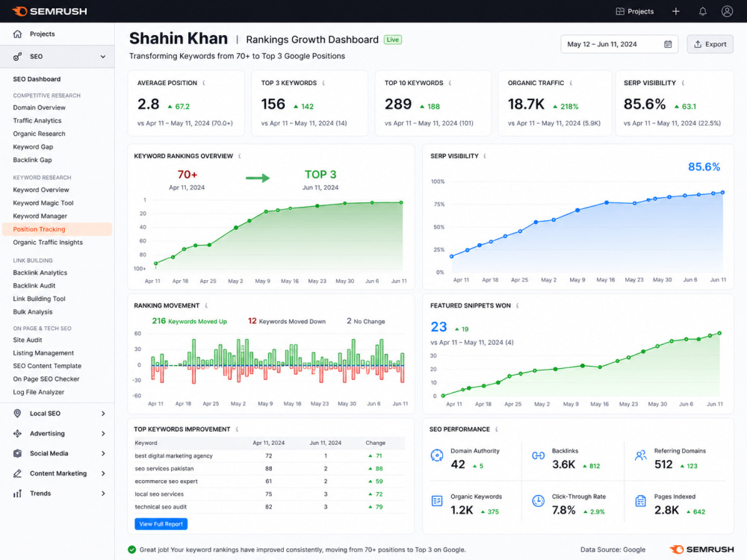This screenshot has height=560, width=747.
Task: Click info icon next to Ranking Movement
Action: [x=206, y=305]
